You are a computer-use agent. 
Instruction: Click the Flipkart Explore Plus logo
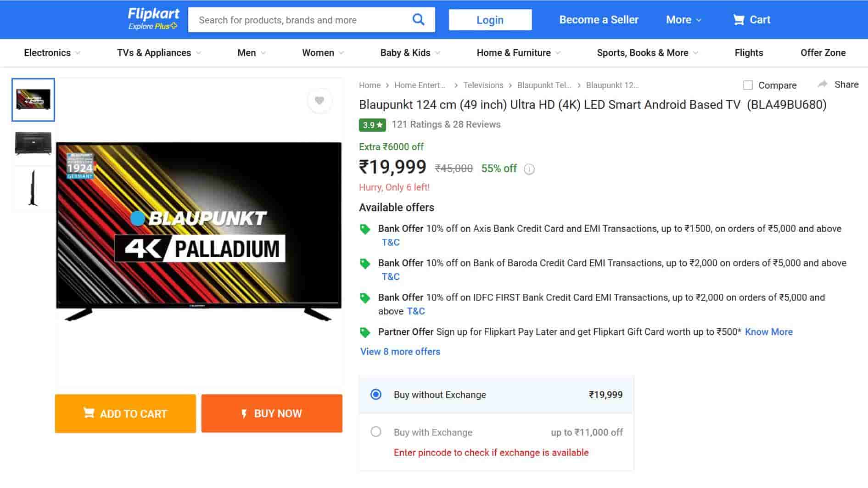click(153, 19)
